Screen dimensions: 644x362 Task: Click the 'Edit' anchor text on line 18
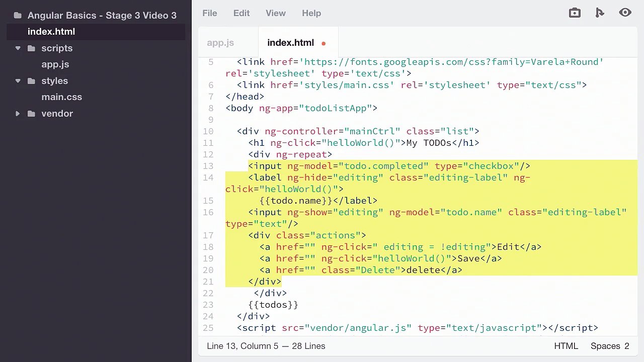508,247
